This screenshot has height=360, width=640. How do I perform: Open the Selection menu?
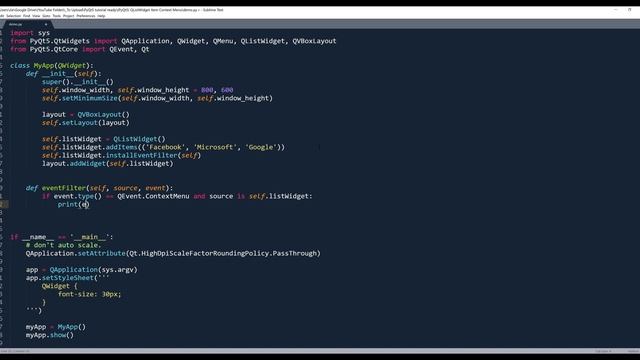click(x=13, y=16)
